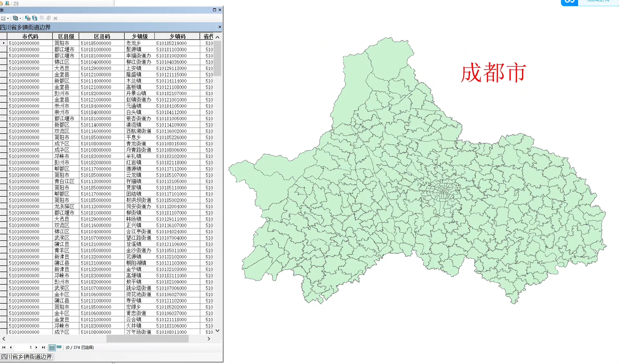Click the vertical scrollbar down arrow
This screenshot has height=364, width=619.
218,330
